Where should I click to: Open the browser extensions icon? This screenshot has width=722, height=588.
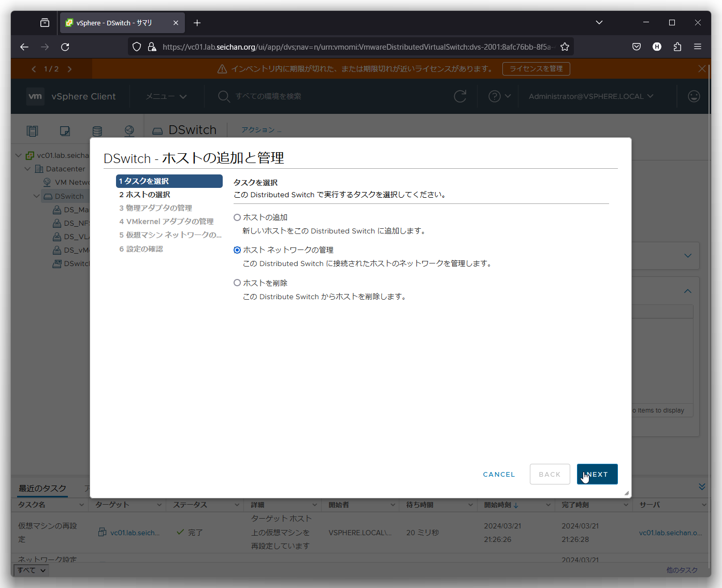(x=677, y=47)
